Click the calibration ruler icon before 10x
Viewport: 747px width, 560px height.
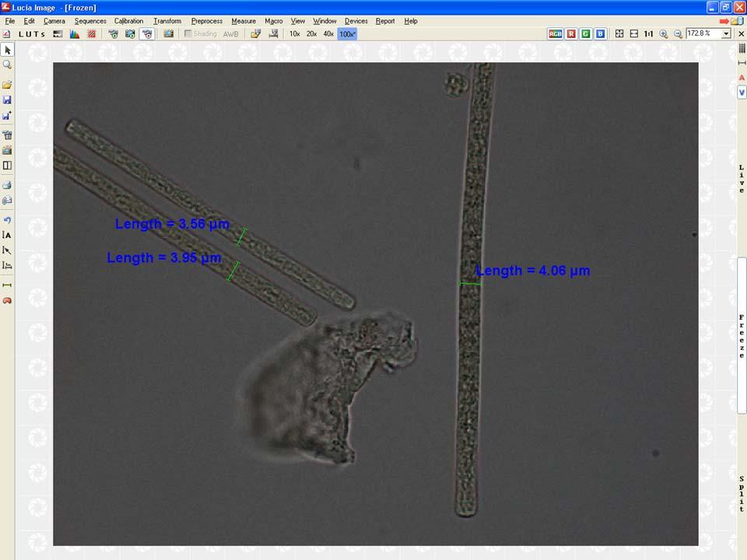coord(273,33)
